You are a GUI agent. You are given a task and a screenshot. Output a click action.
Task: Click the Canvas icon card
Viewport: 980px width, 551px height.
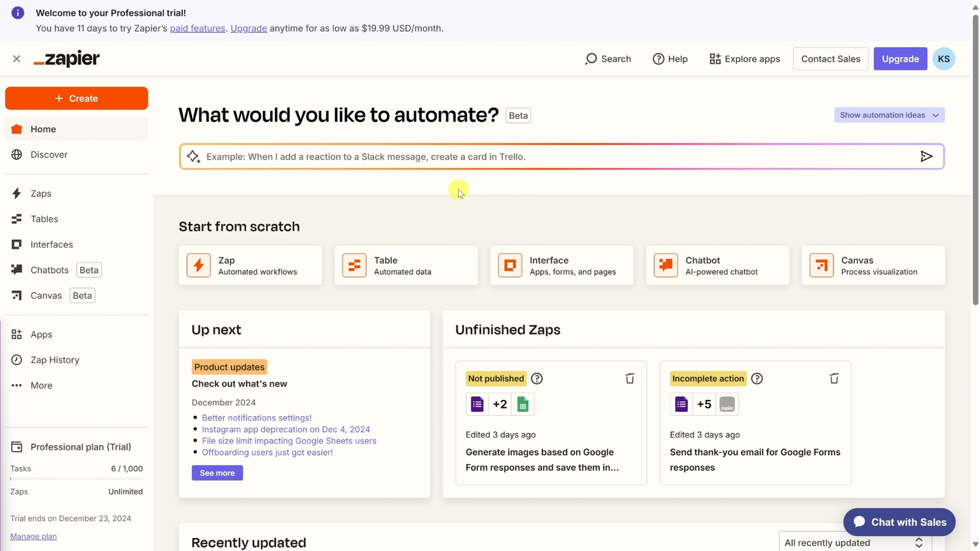pos(873,266)
